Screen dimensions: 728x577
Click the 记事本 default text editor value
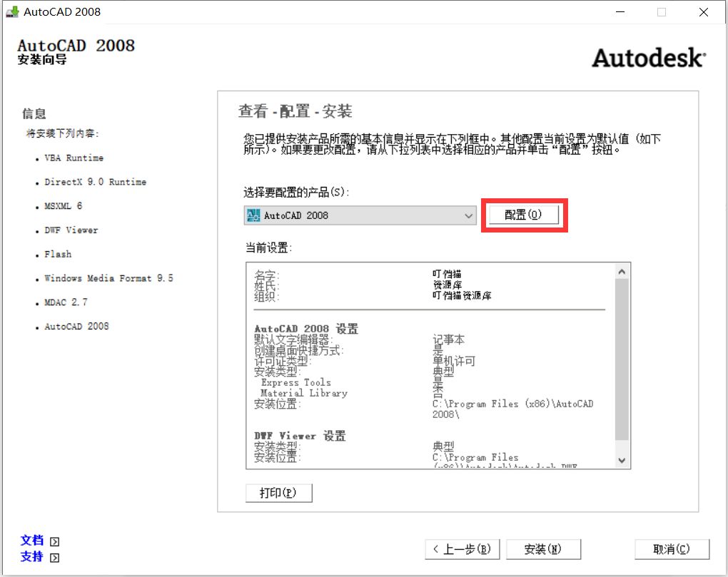pos(448,339)
